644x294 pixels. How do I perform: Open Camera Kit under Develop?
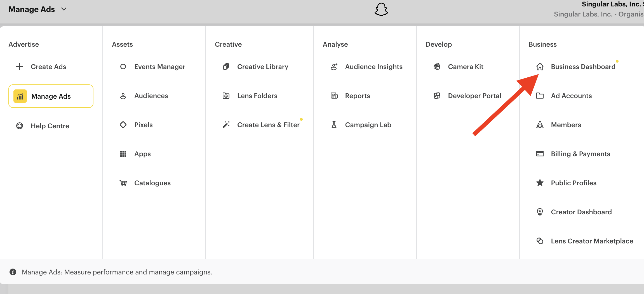466,67
